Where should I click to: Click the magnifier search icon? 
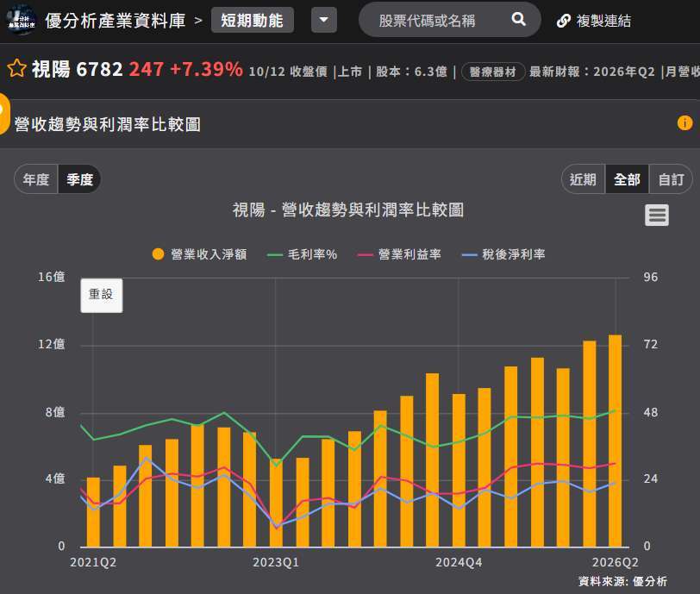point(518,19)
